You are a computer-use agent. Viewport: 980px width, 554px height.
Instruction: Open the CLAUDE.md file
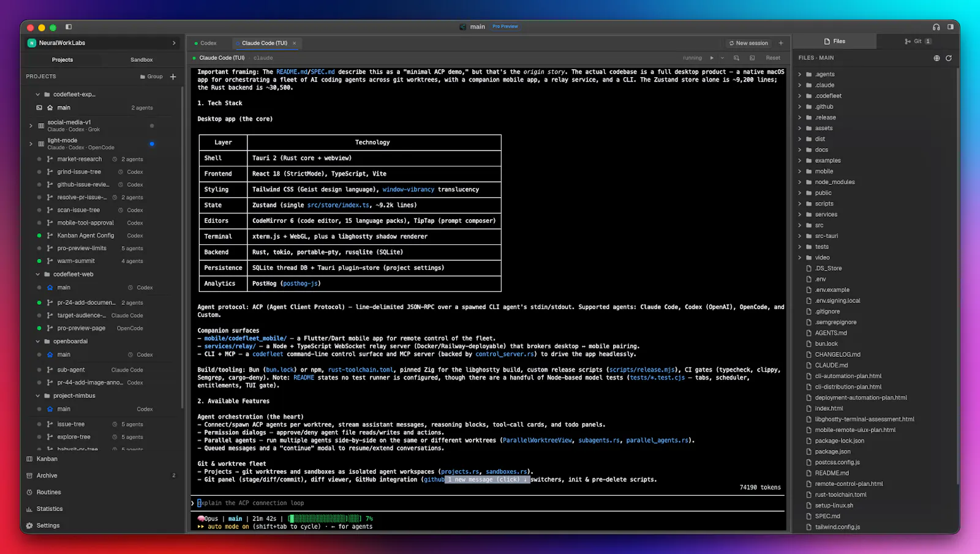831,365
